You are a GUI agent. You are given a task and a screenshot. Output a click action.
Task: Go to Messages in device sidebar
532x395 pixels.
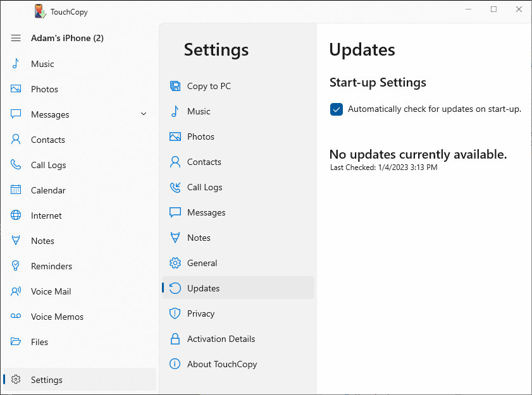click(80, 114)
